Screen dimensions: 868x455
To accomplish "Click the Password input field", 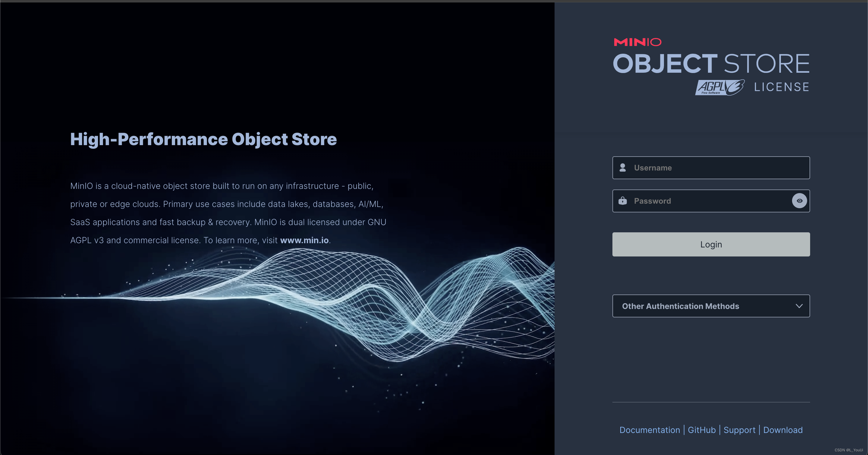I will pyautogui.click(x=708, y=201).
